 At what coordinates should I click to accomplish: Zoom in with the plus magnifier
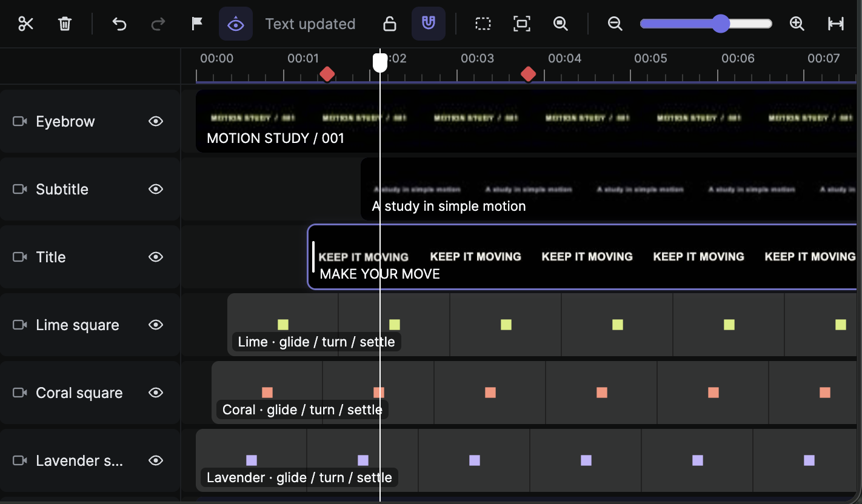tap(797, 24)
